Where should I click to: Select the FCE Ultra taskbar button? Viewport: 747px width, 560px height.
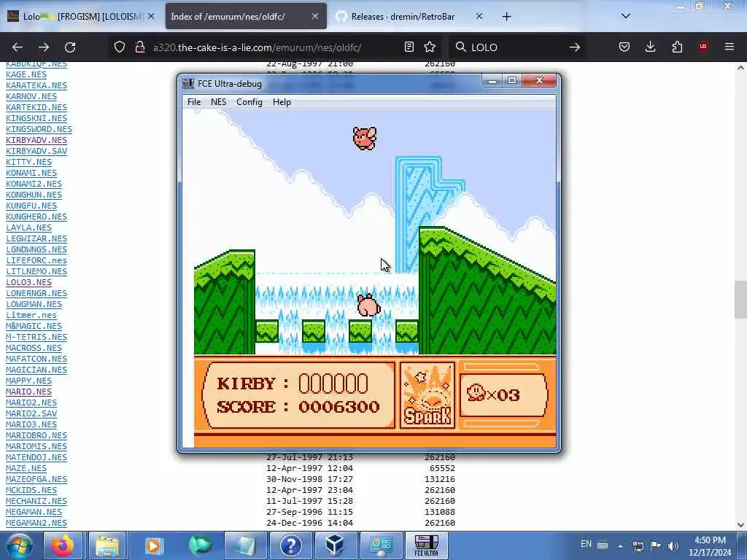tap(426, 545)
